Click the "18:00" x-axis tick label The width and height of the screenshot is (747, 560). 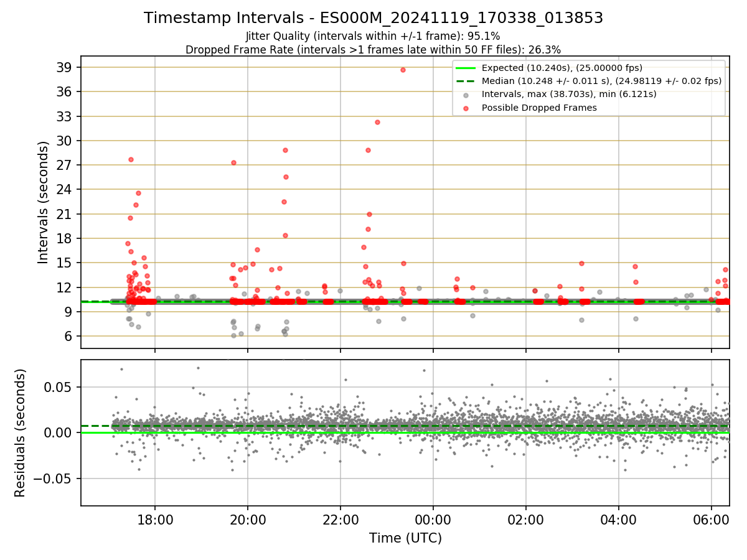pos(155,520)
